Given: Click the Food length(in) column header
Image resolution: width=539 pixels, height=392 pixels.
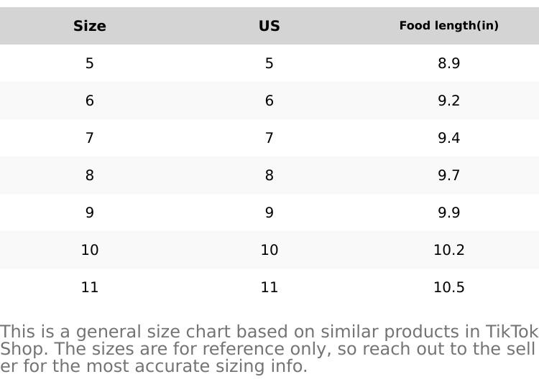Looking at the screenshot, I should click(x=448, y=26).
